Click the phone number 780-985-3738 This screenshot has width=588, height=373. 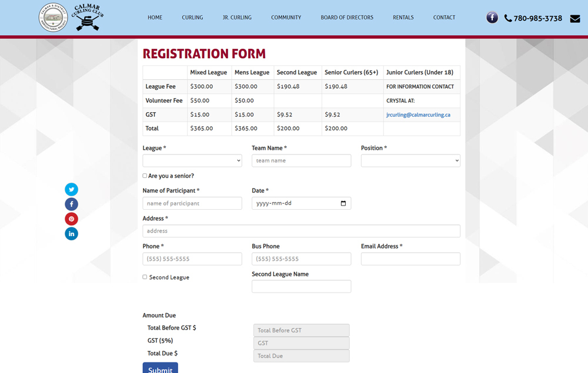point(537,18)
